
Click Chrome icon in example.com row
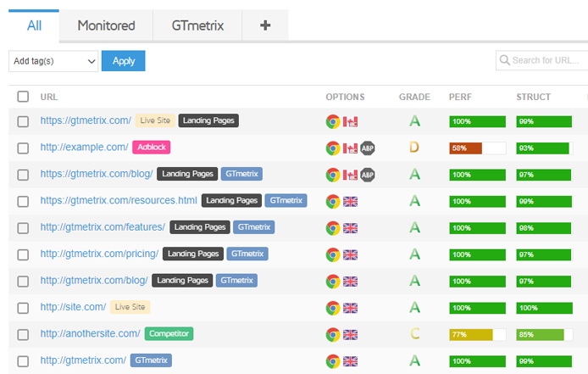(x=333, y=148)
